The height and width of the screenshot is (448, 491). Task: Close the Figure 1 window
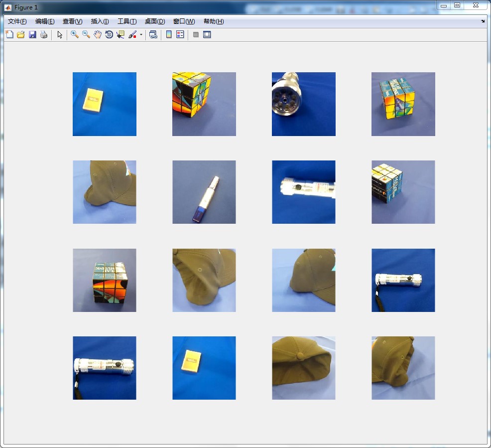coord(476,5)
